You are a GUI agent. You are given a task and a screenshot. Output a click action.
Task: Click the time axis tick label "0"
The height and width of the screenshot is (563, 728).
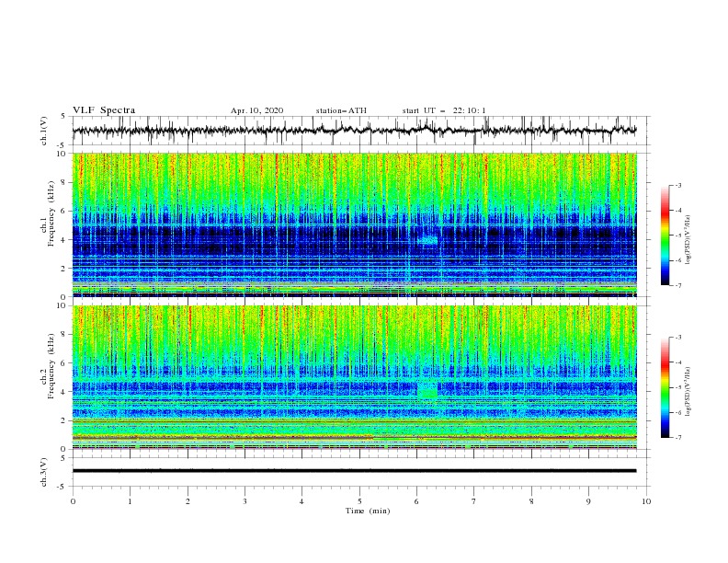[x=73, y=501]
